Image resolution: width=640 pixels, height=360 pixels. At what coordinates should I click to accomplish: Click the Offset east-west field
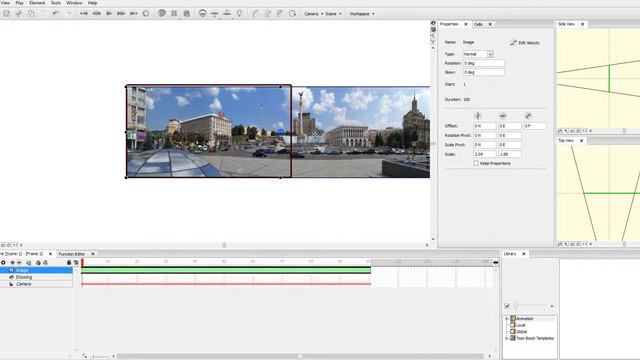pos(509,126)
